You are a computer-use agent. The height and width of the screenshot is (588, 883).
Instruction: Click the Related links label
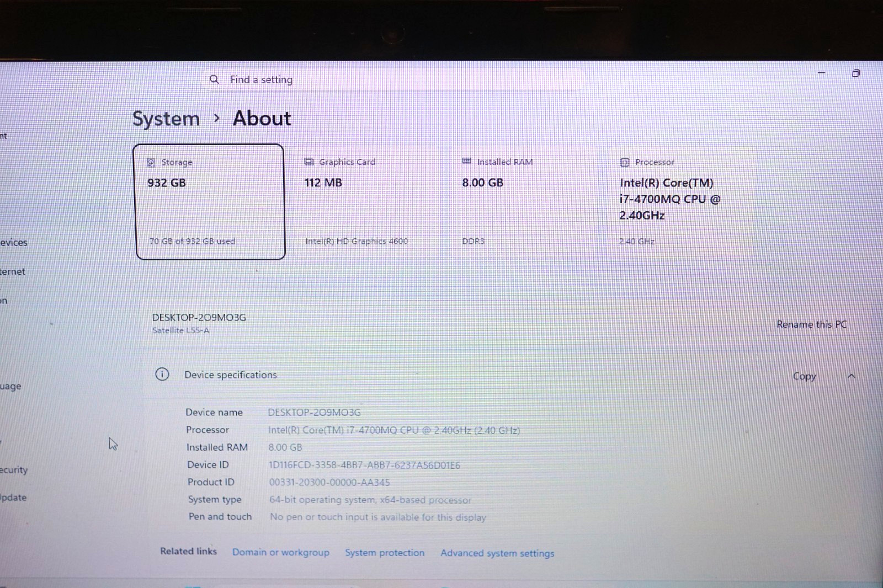click(x=188, y=551)
